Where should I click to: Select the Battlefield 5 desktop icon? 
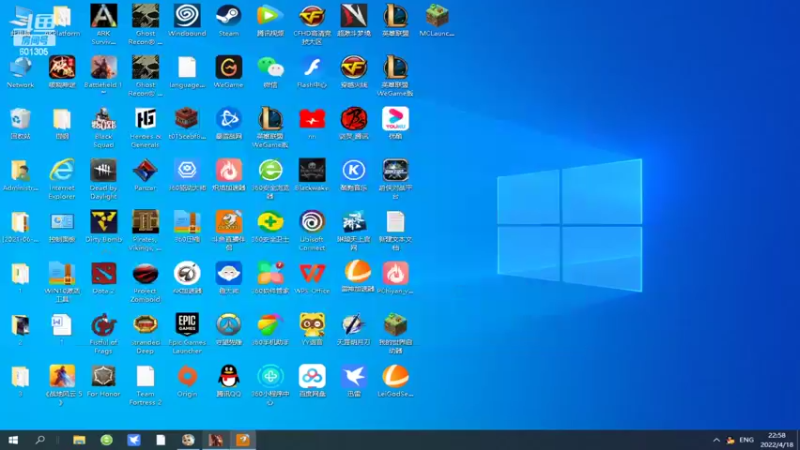(62, 385)
